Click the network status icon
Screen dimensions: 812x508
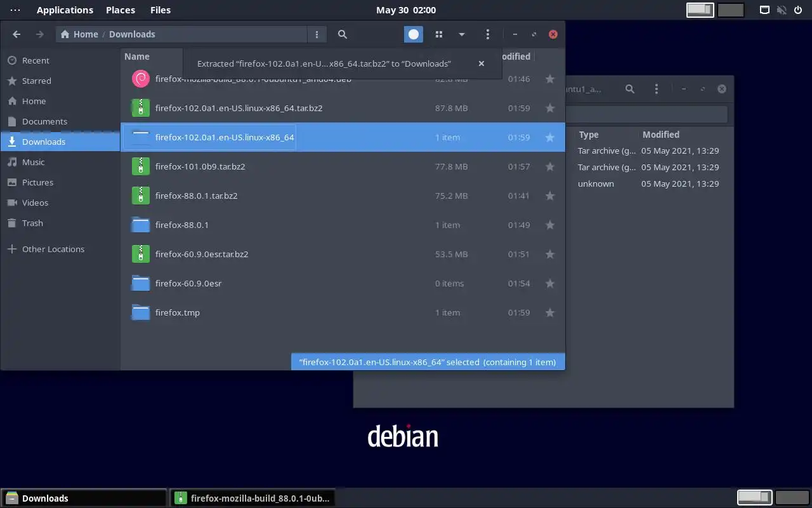click(x=765, y=10)
